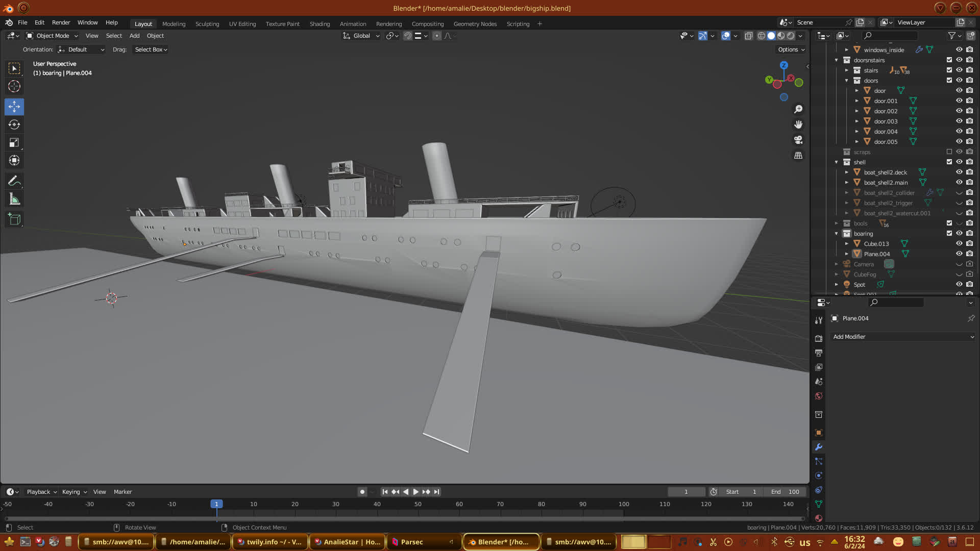The width and height of the screenshot is (980, 551).
Task: Enable the scraps collection checkbox
Action: pyautogui.click(x=949, y=152)
